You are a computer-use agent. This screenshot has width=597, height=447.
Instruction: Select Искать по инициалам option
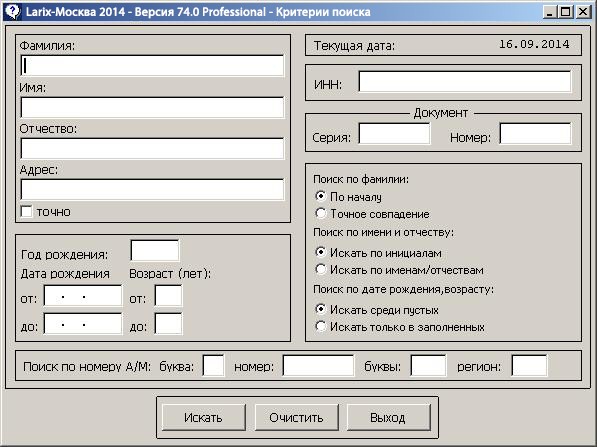[321, 252]
